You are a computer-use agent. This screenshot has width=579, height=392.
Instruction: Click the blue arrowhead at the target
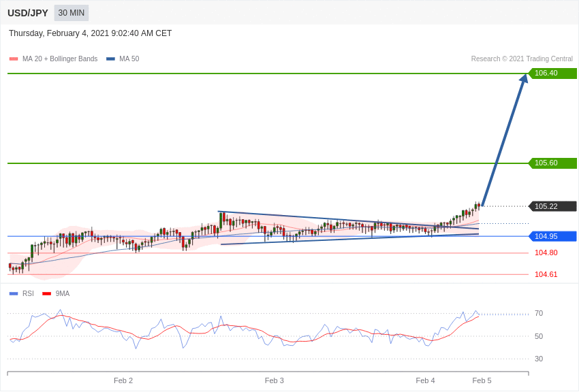pyautogui.click(x=523, y=79)
